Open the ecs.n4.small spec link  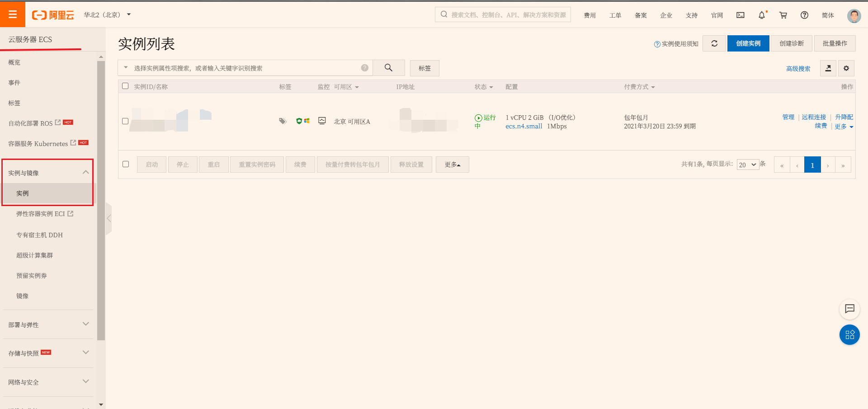(524, 126)
